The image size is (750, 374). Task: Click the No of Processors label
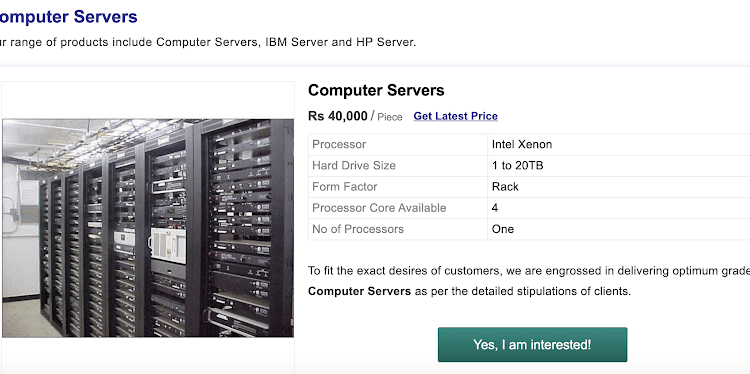coord(358,229)
